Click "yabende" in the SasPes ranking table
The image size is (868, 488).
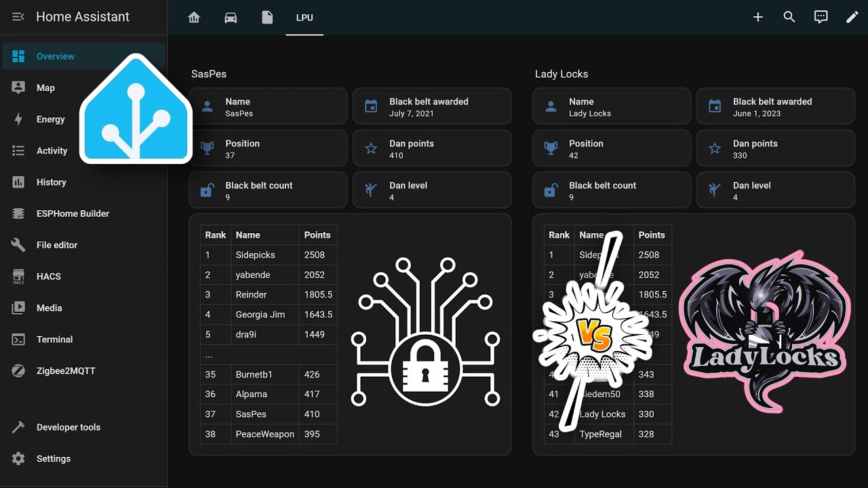253,274
